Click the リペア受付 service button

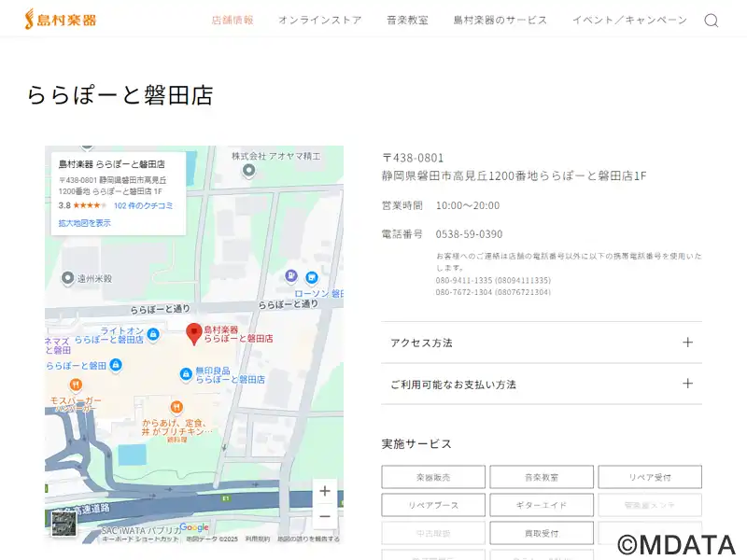[x=650, y=477]
